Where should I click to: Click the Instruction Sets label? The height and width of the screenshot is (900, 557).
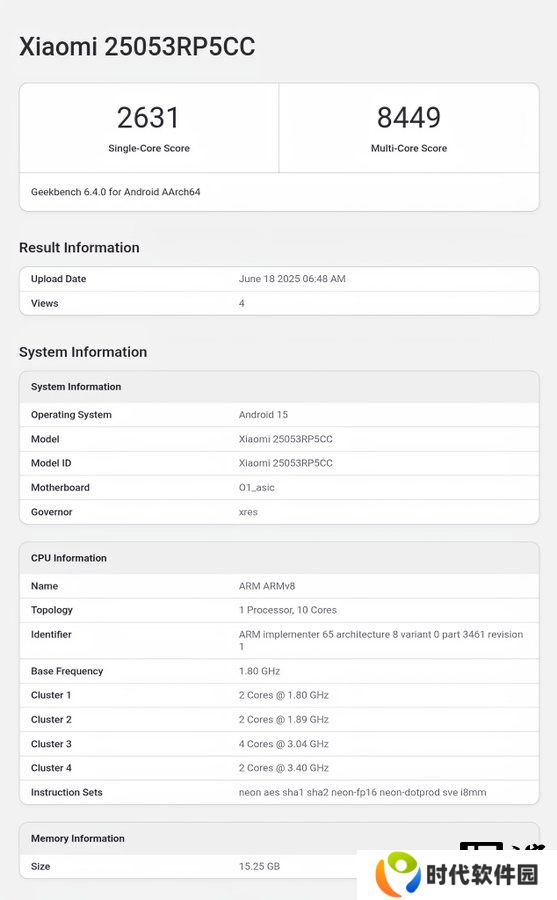click(67, 793)
